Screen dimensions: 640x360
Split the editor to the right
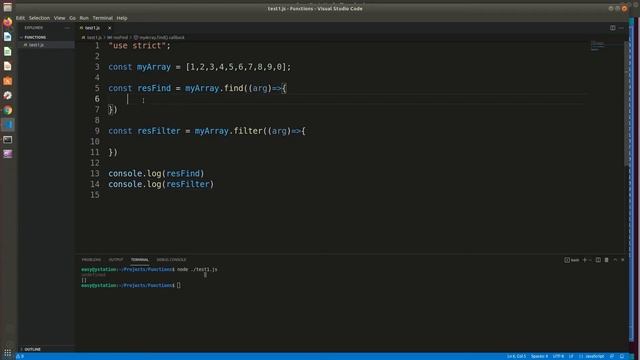[613, 28]
